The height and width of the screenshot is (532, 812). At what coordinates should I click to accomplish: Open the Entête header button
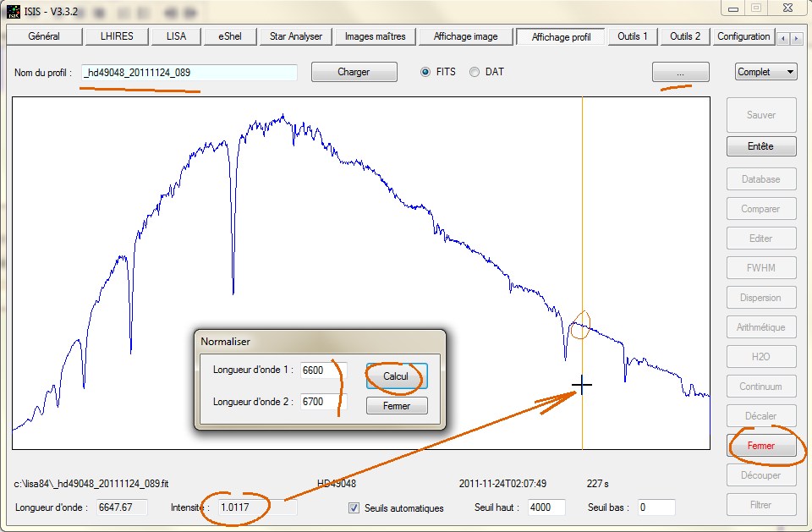(x=760, y=146)
